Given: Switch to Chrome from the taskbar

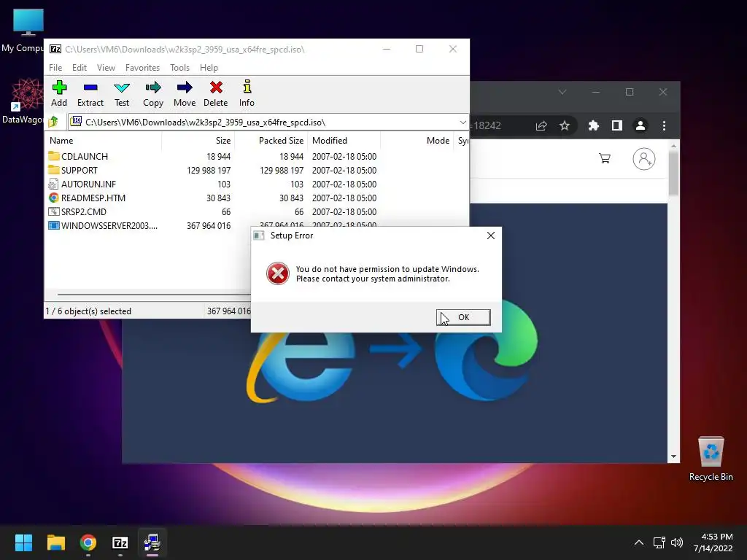Looking at the screenshot, I should [88, 542].
